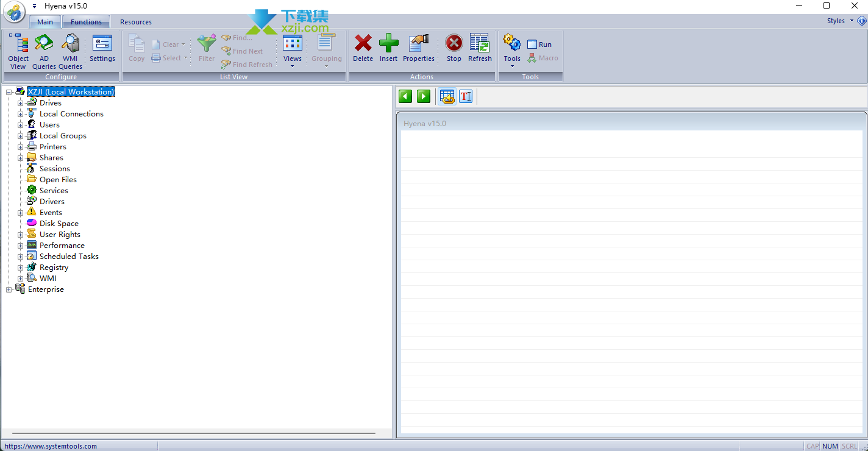Go back with the green left arrow

[405, 96]
